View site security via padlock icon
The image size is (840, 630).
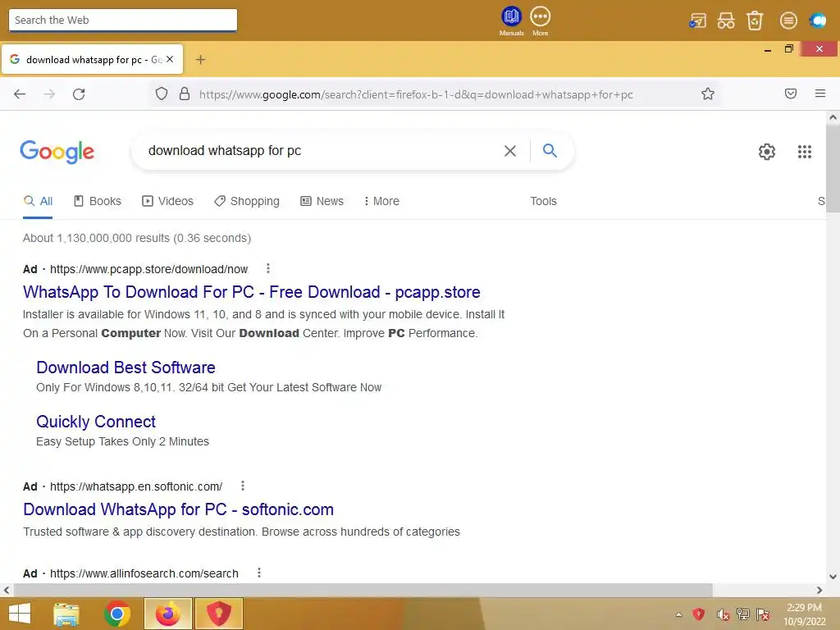click(185, 94)
